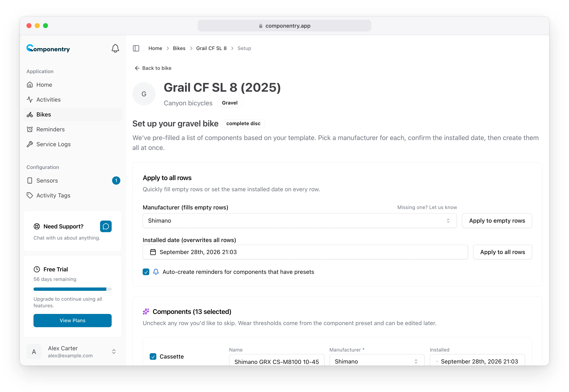Click the G bike avatar
This screenshot has width=569, height=392.
tap(144, 94)
